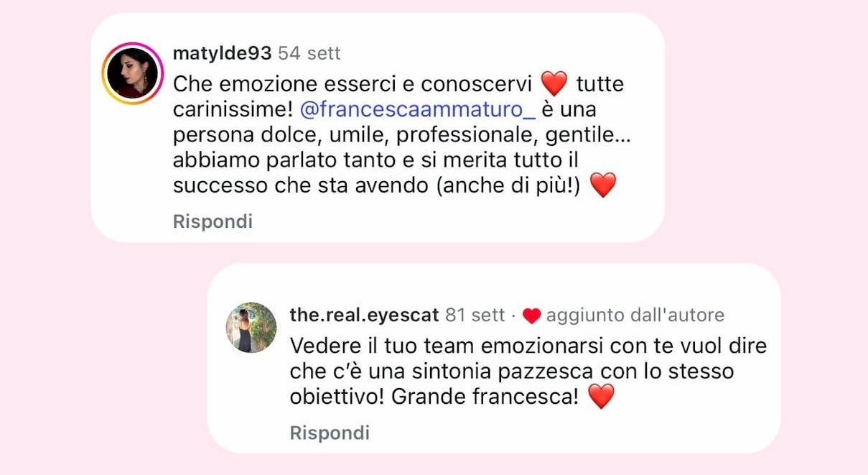The image size is (868, 475).
Task: Click the "aggiunto dall'autore" label
Action: coord(635,315)
